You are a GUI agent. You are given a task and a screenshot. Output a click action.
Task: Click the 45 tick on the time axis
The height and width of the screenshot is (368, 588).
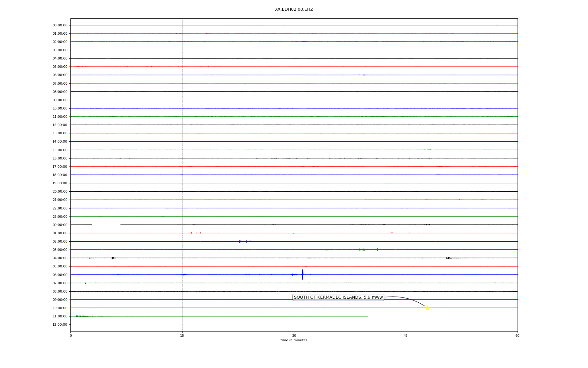[x=405, y=335]
